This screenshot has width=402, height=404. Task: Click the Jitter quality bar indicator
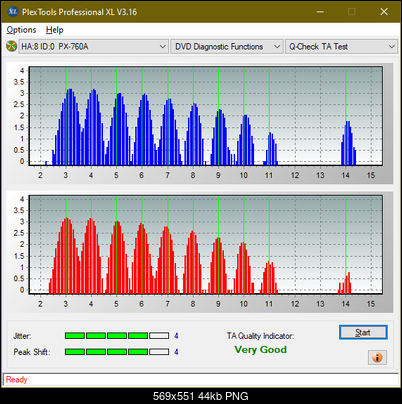[117, 336]
